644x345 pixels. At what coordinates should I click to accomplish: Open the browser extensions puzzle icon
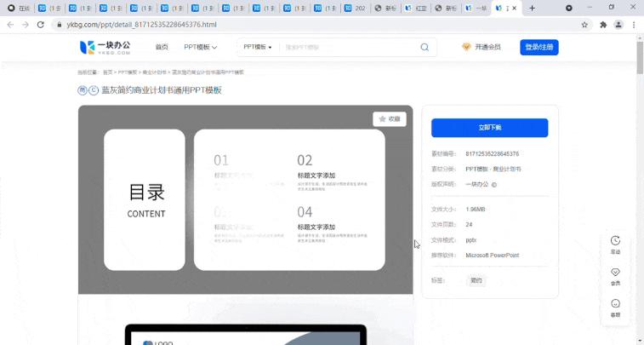pyautogui.click(x=603, y=25)
